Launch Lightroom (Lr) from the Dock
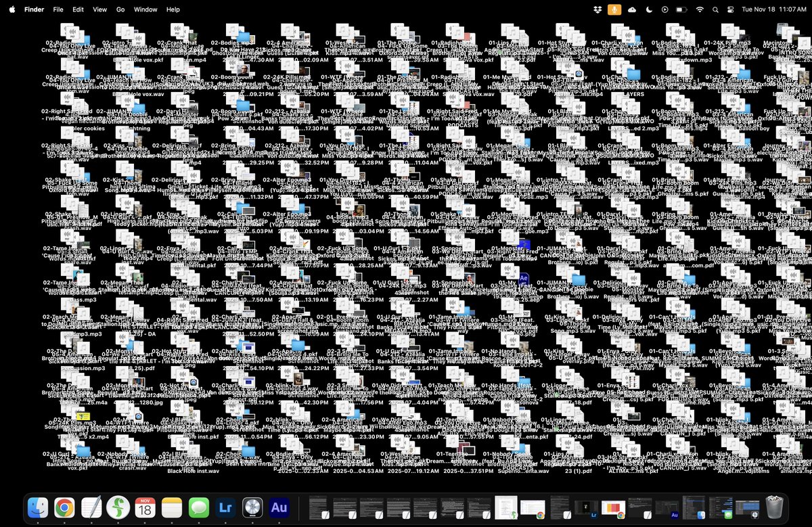Image resolution: width=812 pixels, height=527 pixels. [x=225, y=507]
